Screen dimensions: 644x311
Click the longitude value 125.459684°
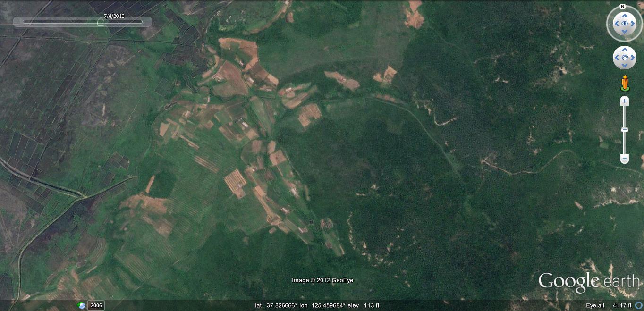click(329, 305)
